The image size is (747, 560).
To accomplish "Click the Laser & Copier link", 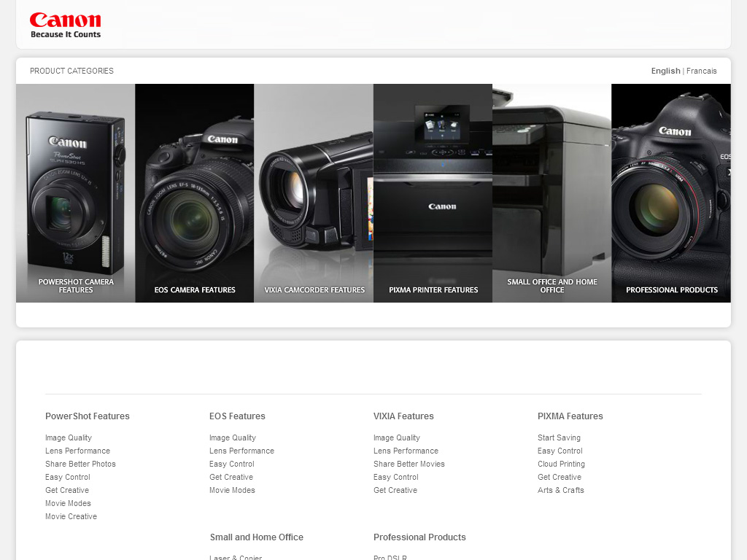I will click(236, 557).
